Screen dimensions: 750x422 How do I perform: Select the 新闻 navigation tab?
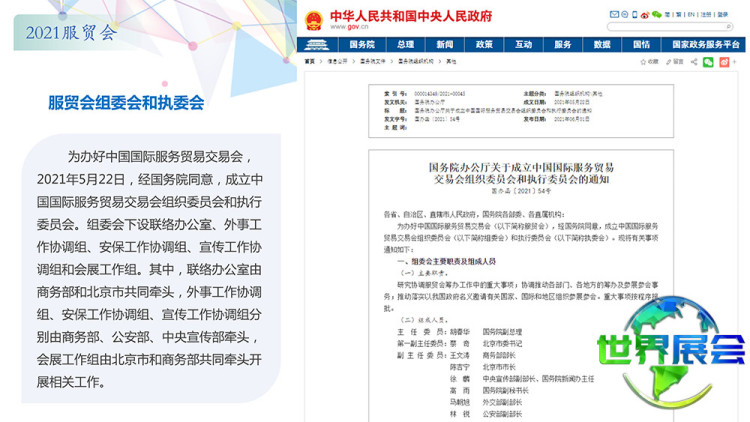point(445,45)
